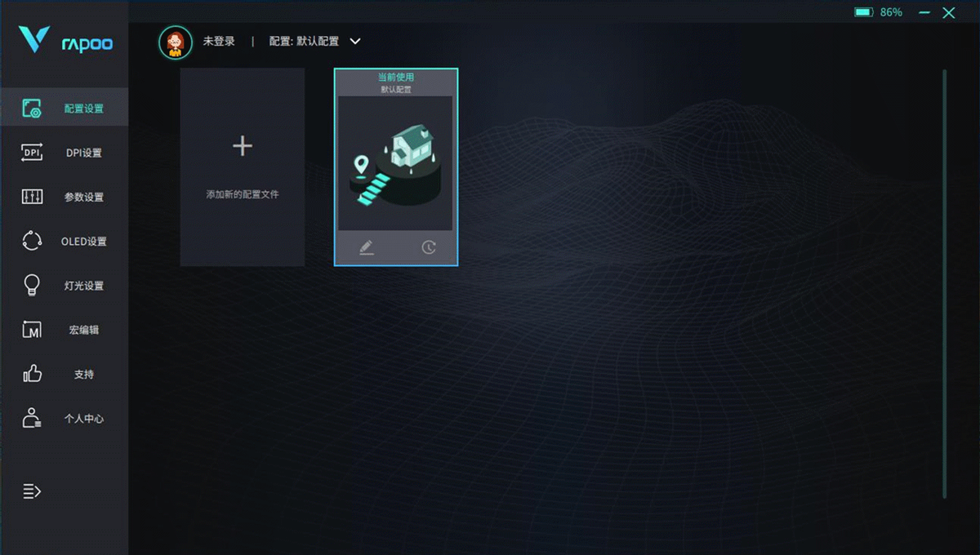Image resolution: width=980 pixels, height=555 pixels.
Task: Click the user avatar picture
Action: point(176,42)
